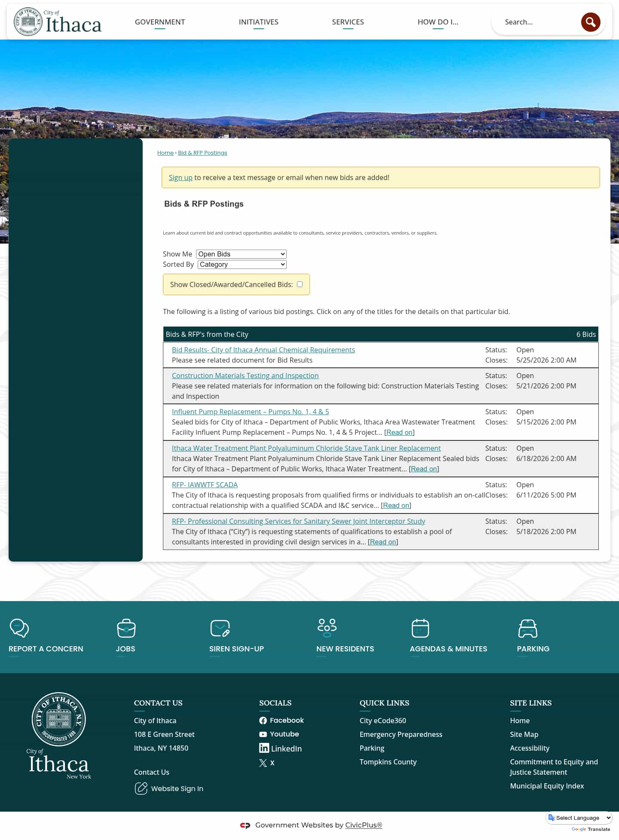
Task: Click the Youtube text in Socials
Action: tap(284, 734)
